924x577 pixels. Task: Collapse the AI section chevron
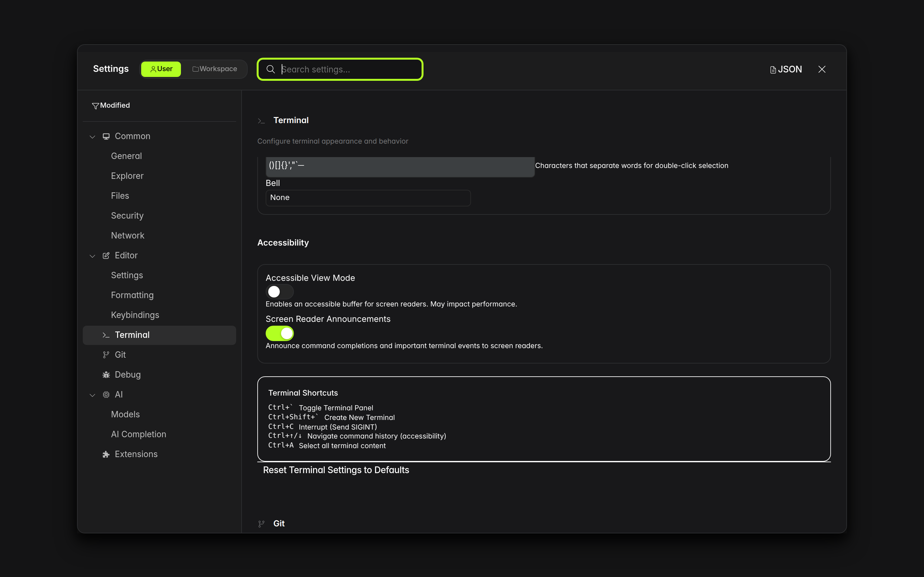tap(92, 395)
